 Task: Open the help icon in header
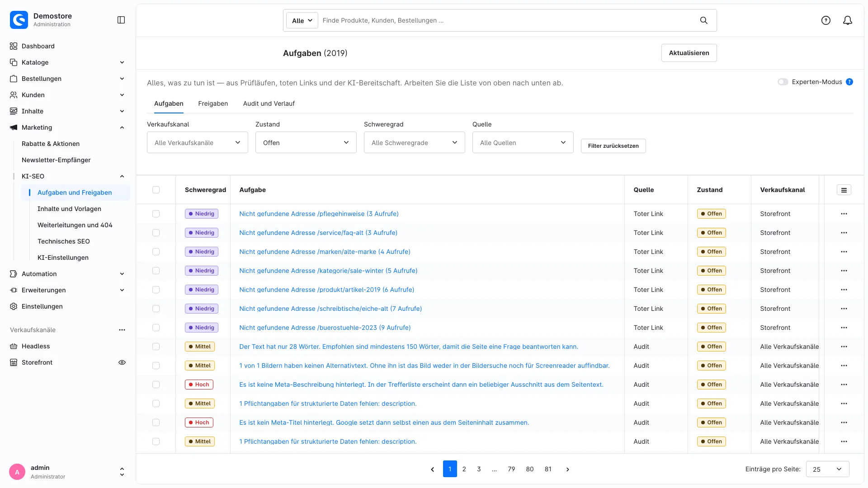pos(826,20)
